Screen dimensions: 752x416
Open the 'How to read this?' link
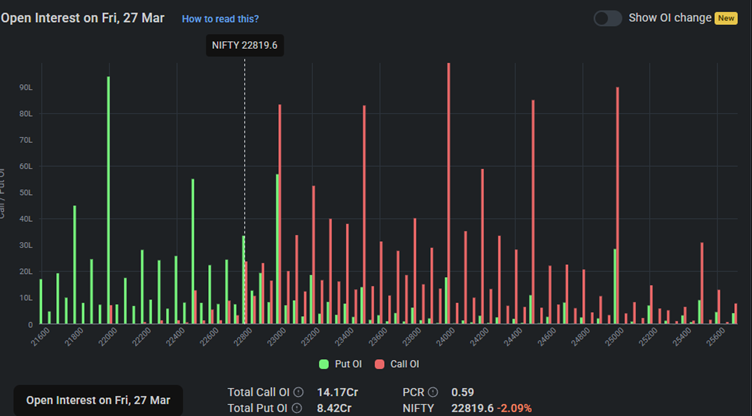click(220, 19)
